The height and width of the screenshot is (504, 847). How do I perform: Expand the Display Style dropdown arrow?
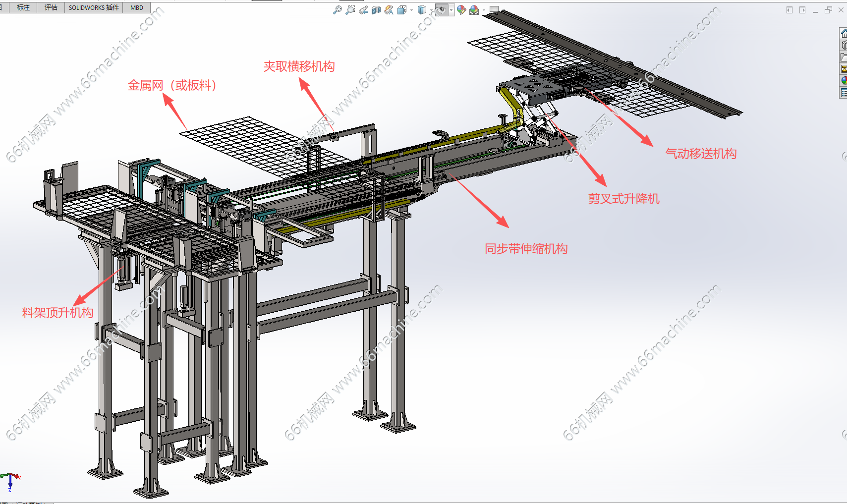click(x=431, y=10)
